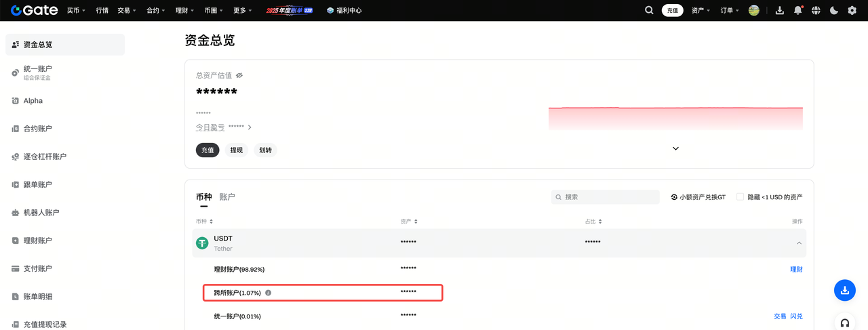Open the settings gear icon
The image size is (868, 330).
tap(852, 10)
